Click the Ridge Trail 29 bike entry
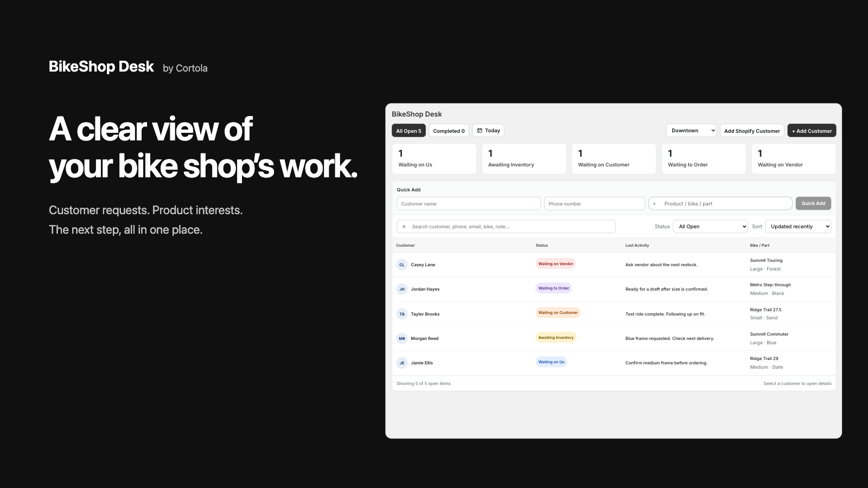The width and height of the screenshot is (868, 488). (x=764, y=359)
